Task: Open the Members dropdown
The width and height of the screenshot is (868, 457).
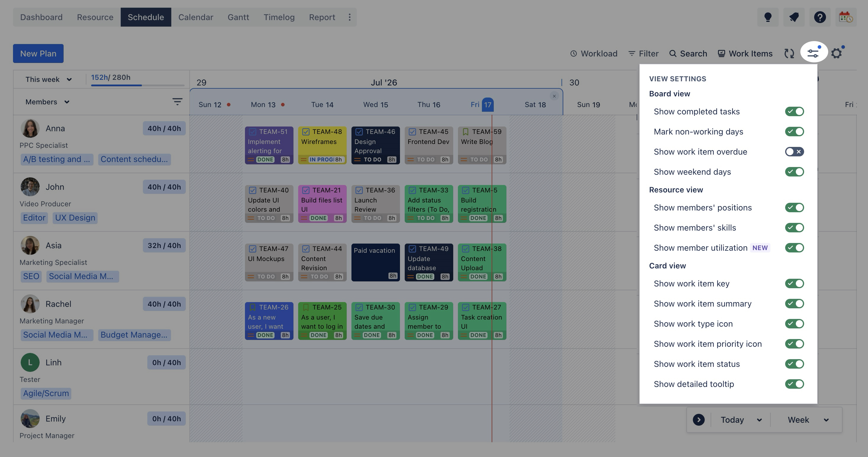Action: pos(48,102)
